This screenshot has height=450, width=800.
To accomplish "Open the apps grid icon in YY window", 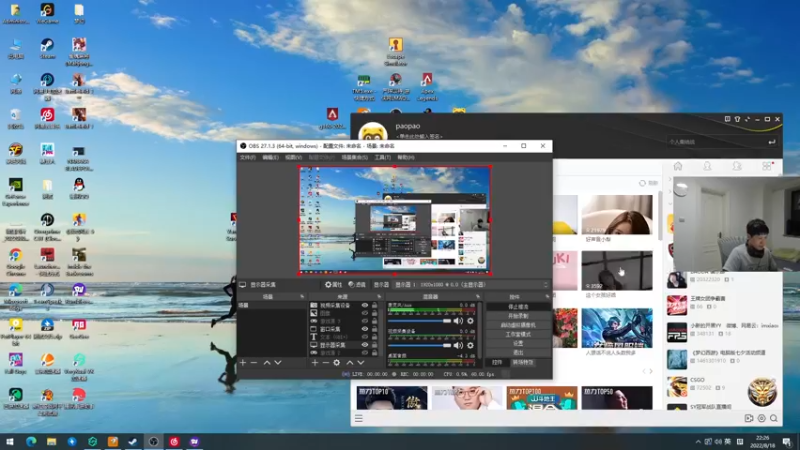I will [767, 166].
